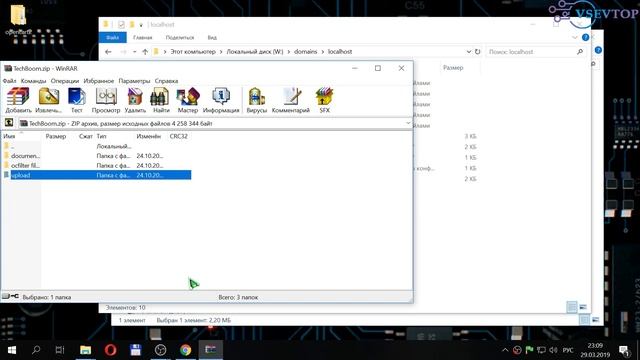640x360 pixels.
Task: Show archive Информация (Info)
Action: pos(221,100)
